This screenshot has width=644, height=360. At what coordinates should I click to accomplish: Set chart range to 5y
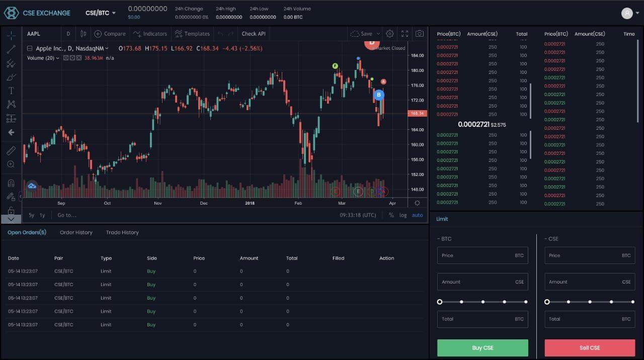click(x=31, y=215)
